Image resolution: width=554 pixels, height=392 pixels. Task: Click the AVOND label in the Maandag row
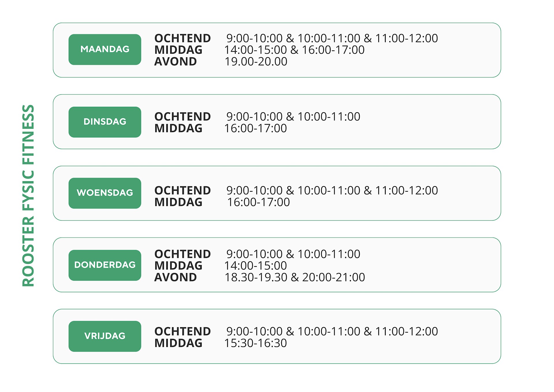(175, 61)
